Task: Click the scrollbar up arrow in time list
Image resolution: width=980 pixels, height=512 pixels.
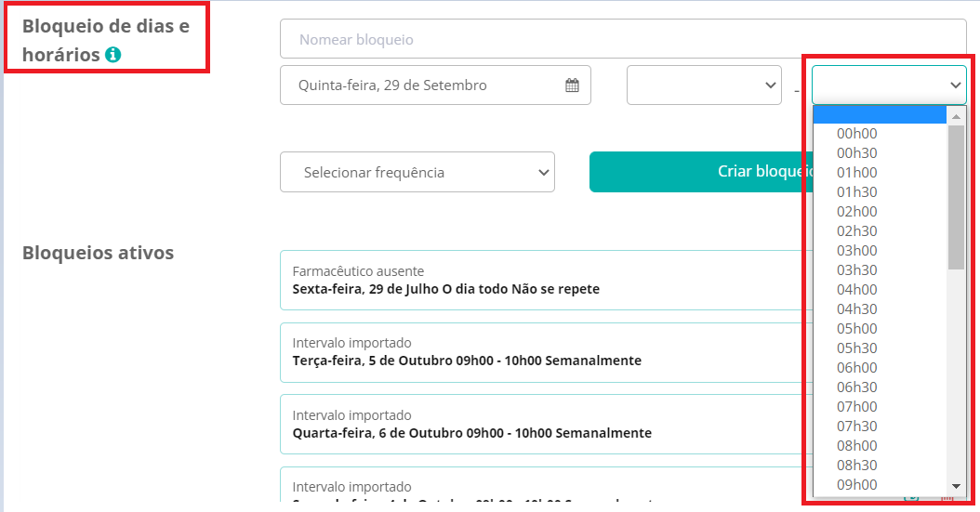Action: [956, 115]
